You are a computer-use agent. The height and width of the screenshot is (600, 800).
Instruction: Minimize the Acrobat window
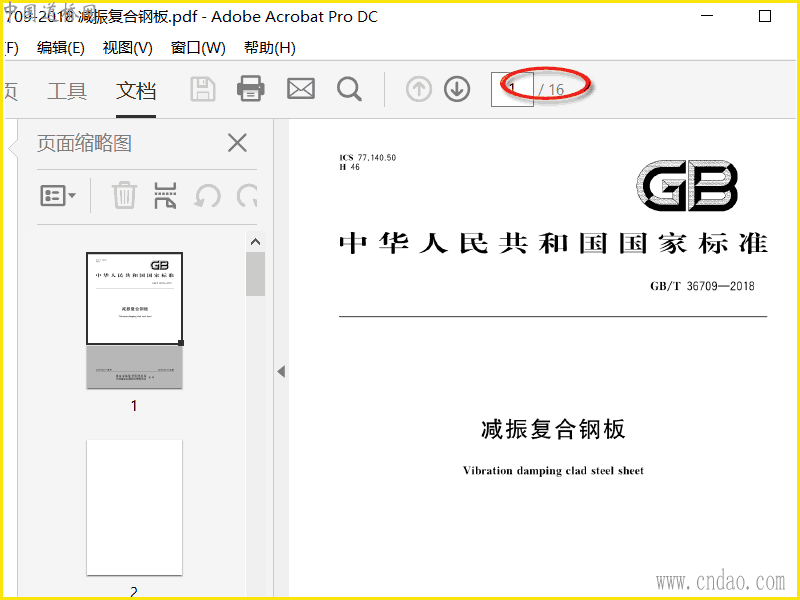coord(707,16)
